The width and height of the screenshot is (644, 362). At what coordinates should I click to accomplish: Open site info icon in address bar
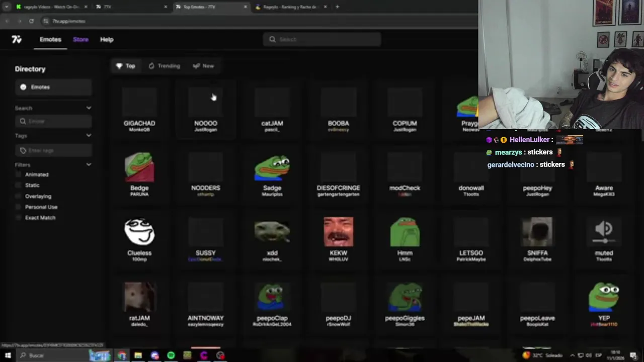(x=46, y=21)
